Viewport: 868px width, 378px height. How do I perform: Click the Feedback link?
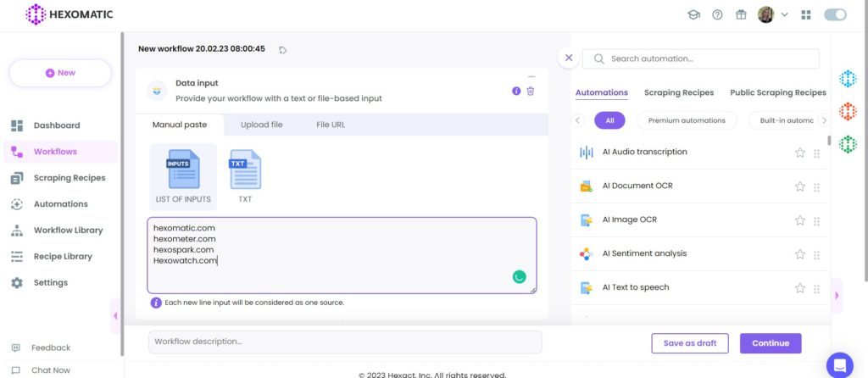(50, 347)
